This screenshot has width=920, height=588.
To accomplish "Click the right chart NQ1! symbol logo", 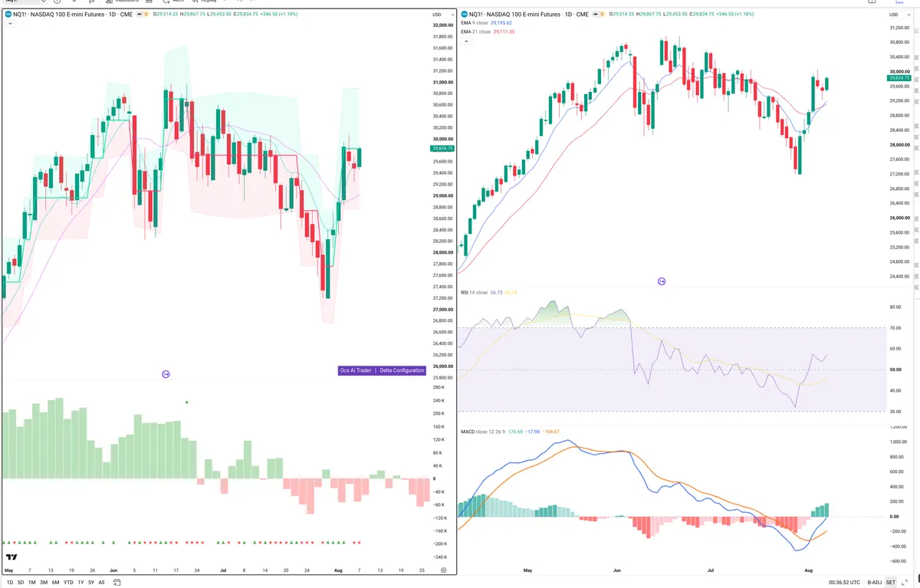I will [465, 15].
